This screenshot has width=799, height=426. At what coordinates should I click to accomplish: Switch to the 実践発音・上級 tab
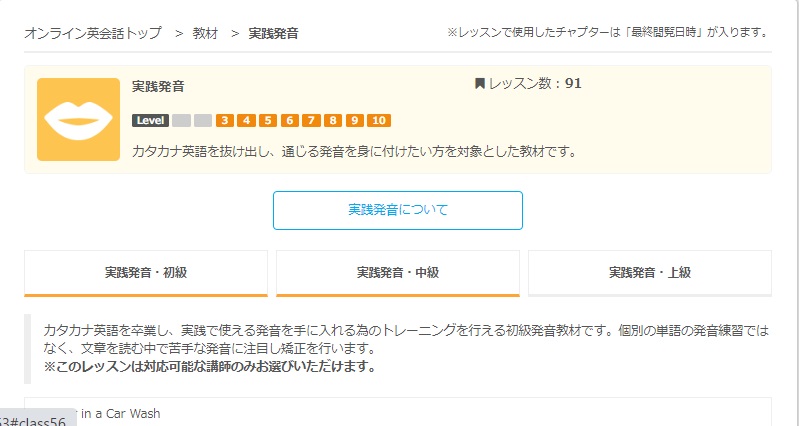(650, 273)
